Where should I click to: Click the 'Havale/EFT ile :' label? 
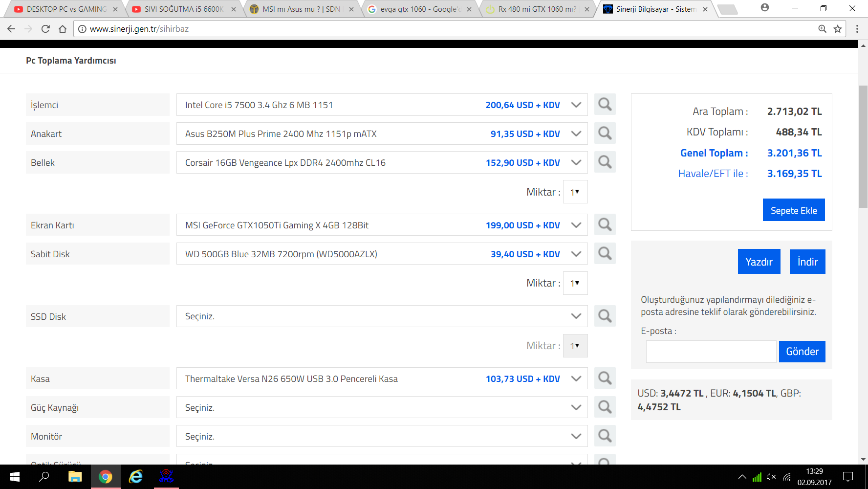(x=713, y=174)
